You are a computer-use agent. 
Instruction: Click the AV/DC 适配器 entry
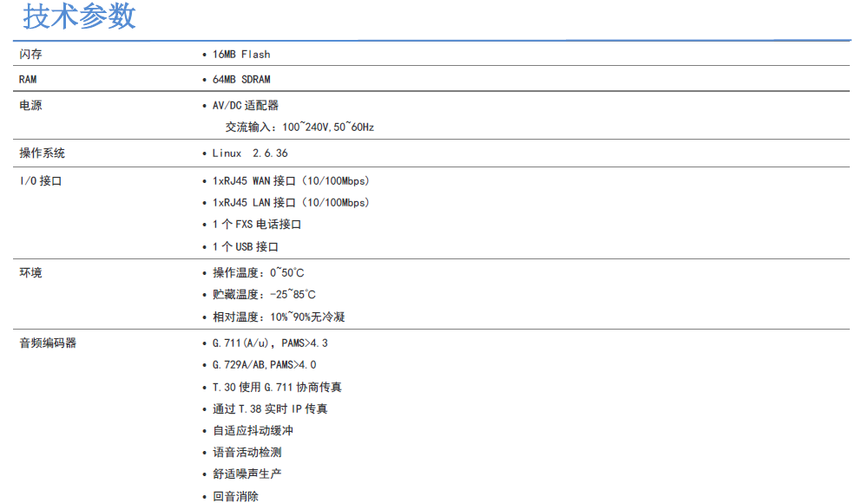(246, 106)
